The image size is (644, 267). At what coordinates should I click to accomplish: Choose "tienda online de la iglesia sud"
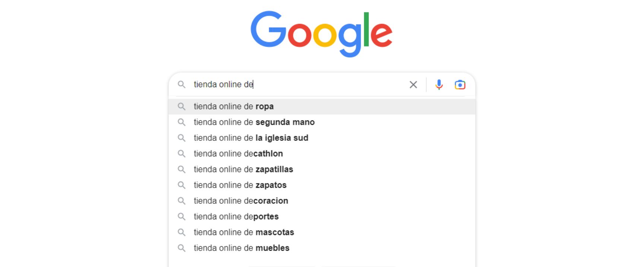pos(251,138)
